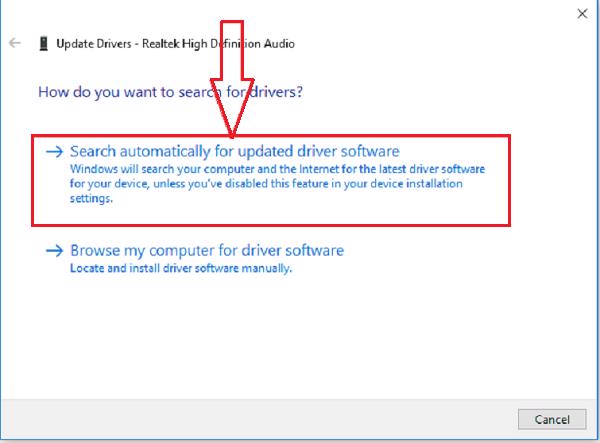Click arrow icon beside Search automatically option
Image resolution: width=600 pixels, height=443 pixels.
[x=54, y=152]
